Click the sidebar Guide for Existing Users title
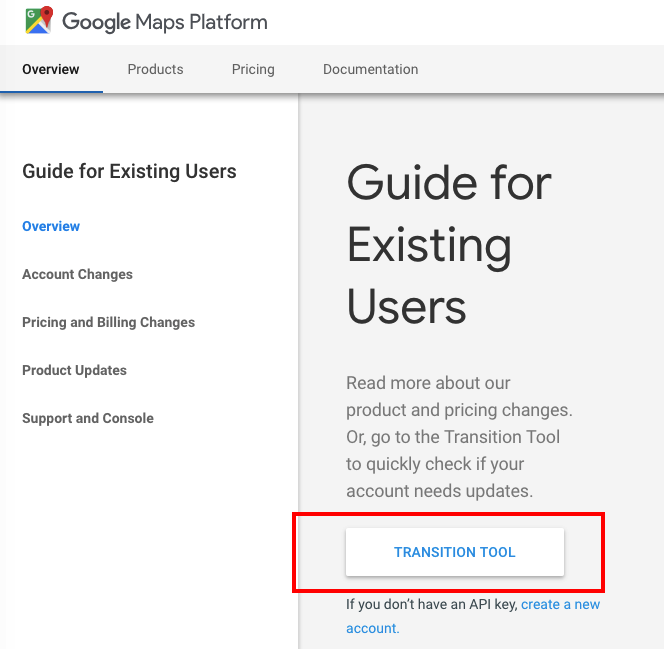Screen dimensions: 664x649 pos(129,171)
